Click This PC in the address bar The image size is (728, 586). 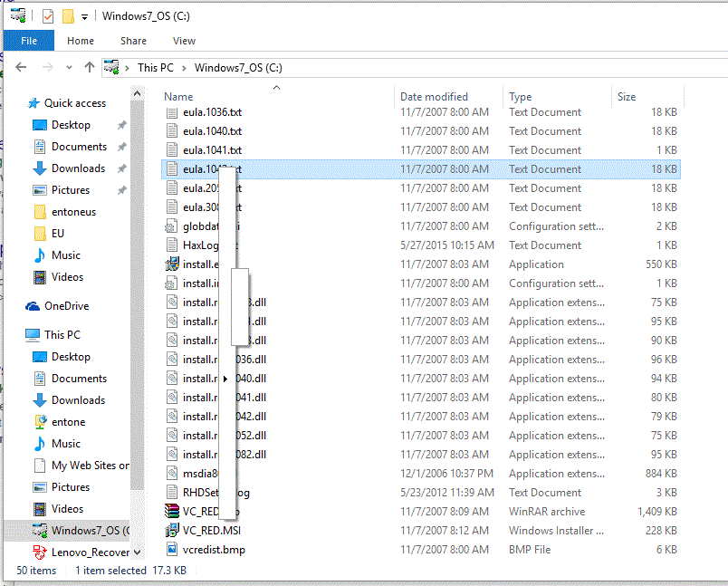click(x=156, y=68)
